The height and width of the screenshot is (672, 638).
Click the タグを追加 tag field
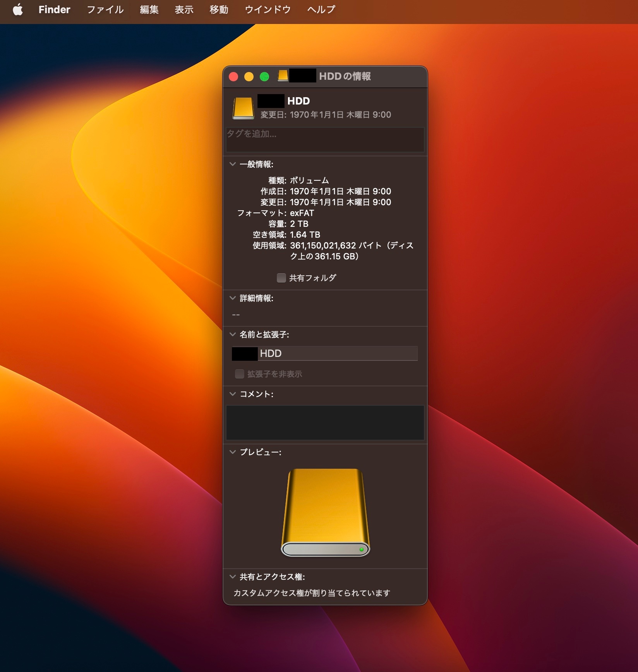pos(325,139)
